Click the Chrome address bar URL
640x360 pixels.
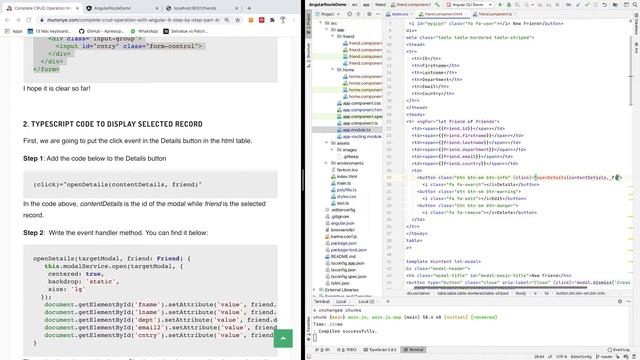pos(133,20)
